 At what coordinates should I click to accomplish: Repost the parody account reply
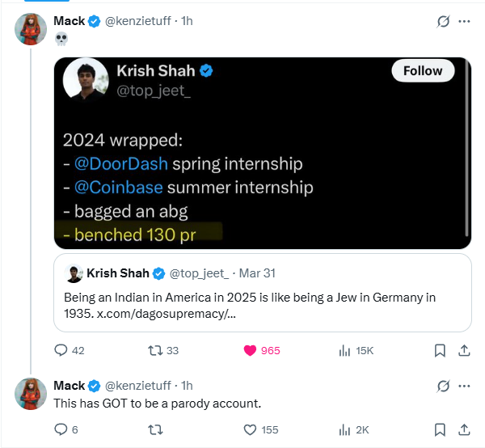coord(155,429)
